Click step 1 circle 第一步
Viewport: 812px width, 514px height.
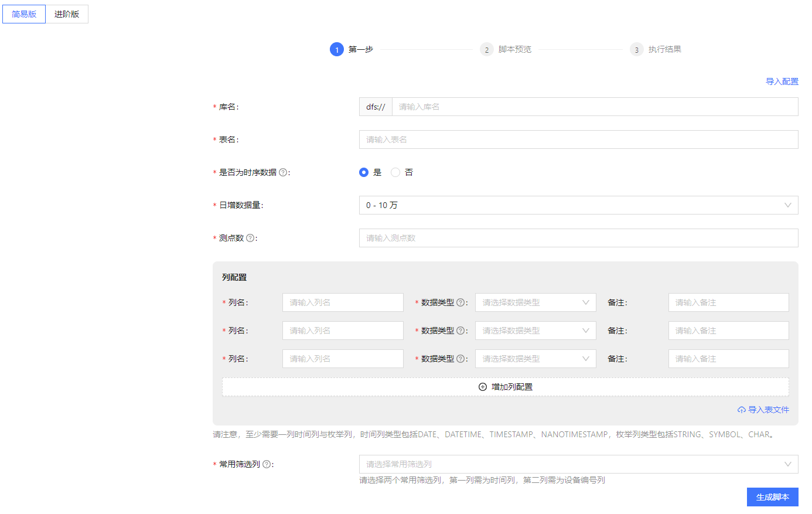coord(337,49)
